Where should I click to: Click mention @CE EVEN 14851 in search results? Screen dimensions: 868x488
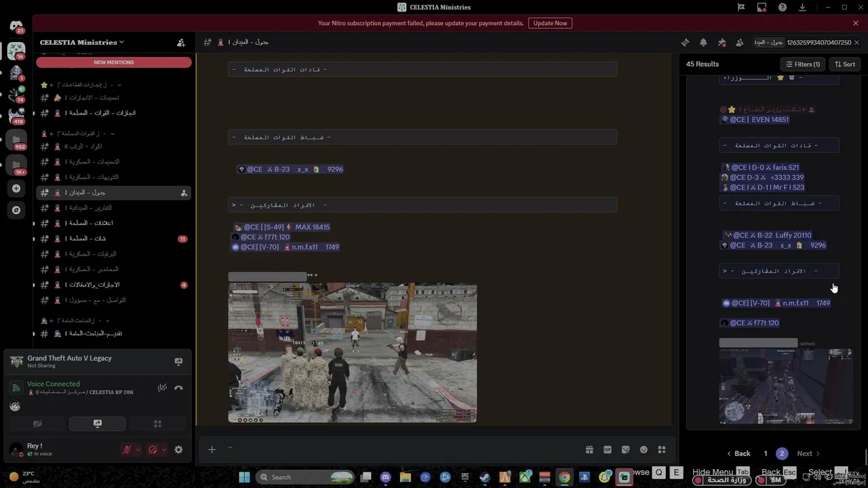pos(755,119)
